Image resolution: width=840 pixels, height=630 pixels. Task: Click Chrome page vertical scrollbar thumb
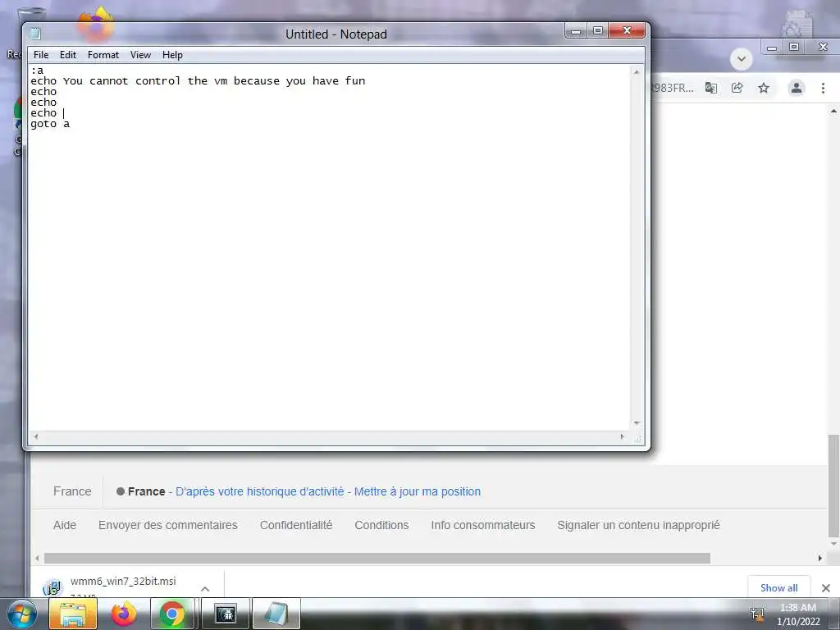click(x=833, y=486)
